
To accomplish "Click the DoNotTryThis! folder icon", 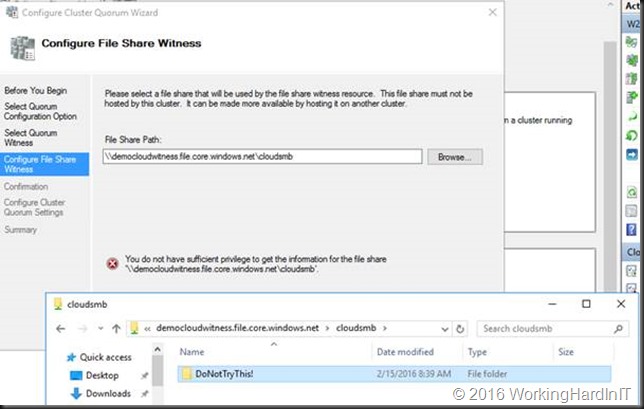I will pos(187,374).
